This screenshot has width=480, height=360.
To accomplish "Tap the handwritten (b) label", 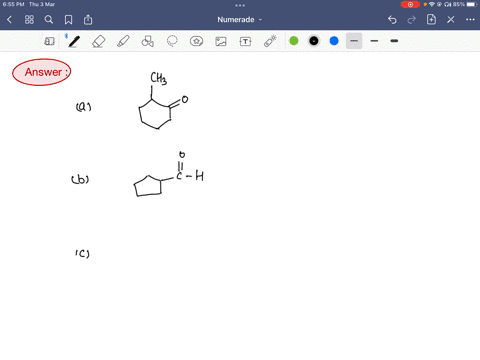I will (80, 179).
